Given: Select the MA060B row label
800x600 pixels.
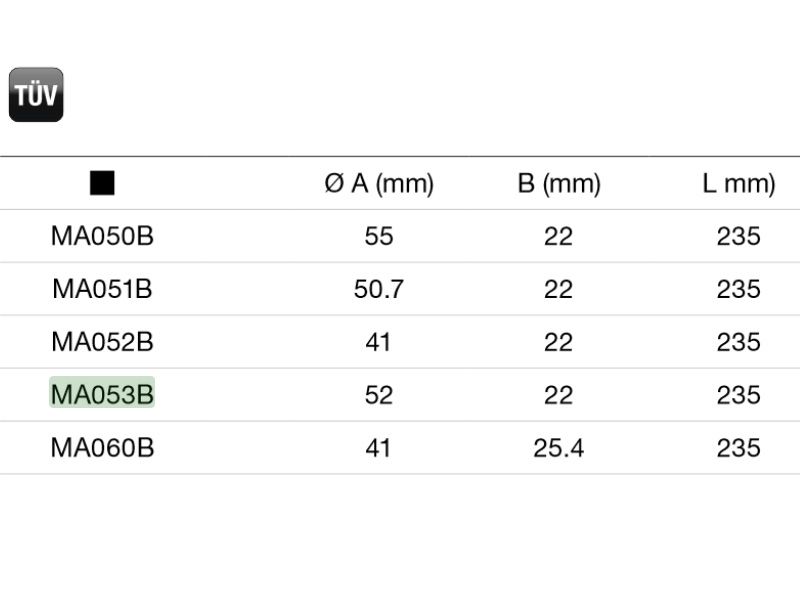Looking at the screenshot, I should click(102, 448).
